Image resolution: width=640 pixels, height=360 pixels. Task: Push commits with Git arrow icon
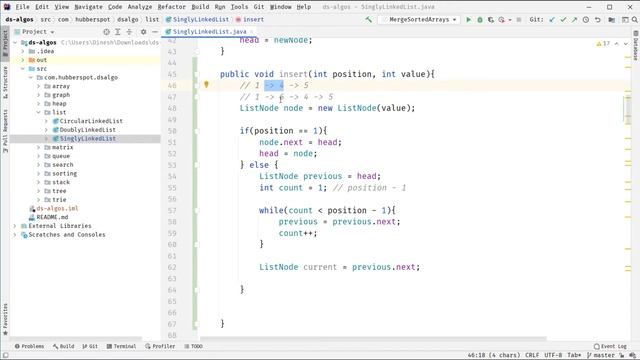574,20
